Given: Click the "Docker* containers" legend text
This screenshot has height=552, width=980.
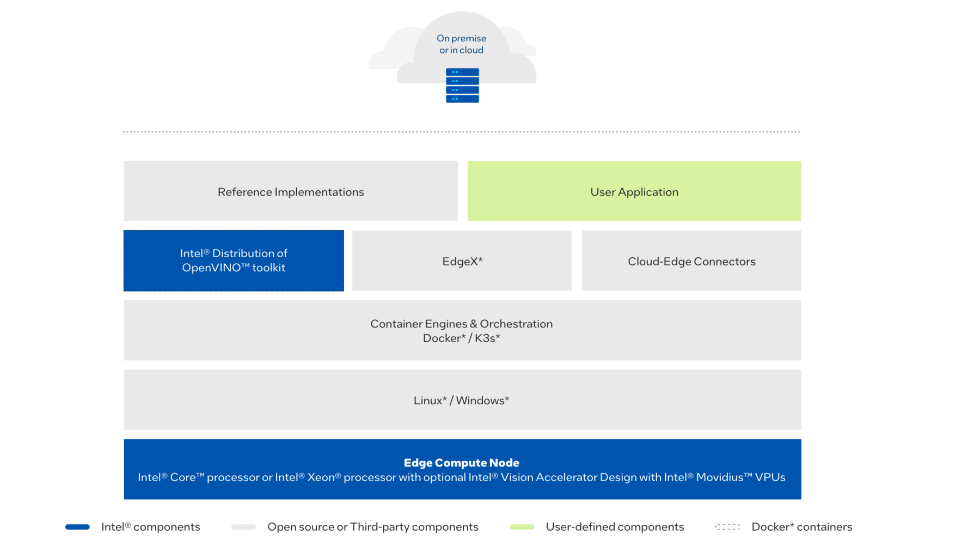Looking at the screenshot, I should pyautogui.click(x=802, y=527).
